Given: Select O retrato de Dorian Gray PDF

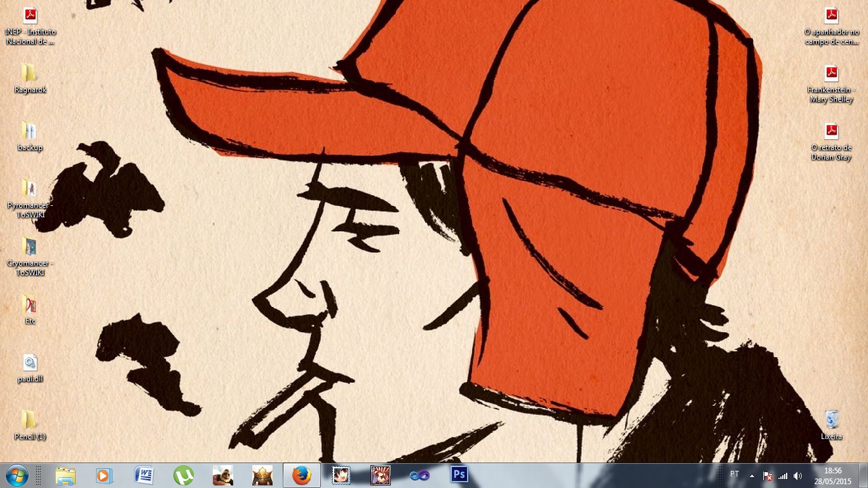Looking at the screenshot, I should coord(831,141).
